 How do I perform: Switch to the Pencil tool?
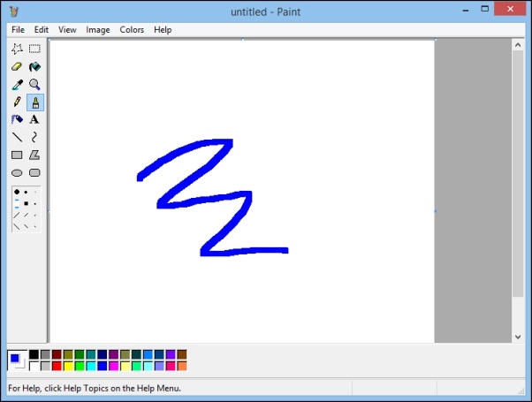pyautogui.click(x=17, y=102)
